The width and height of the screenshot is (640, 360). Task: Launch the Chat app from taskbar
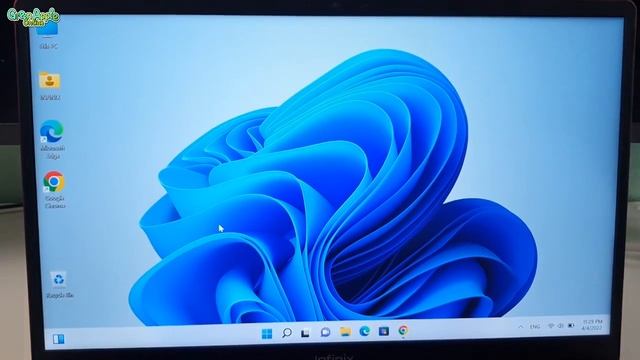[325, 332]
